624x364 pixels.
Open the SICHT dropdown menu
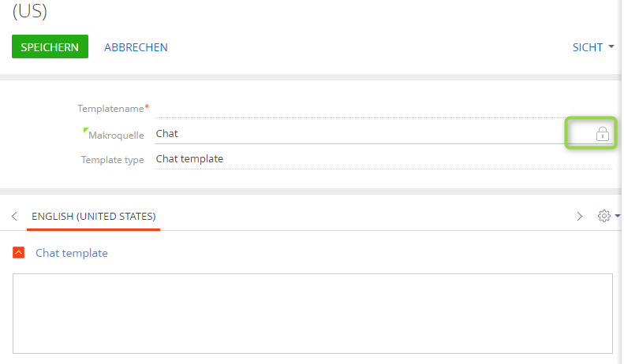(x=593, y=47)
